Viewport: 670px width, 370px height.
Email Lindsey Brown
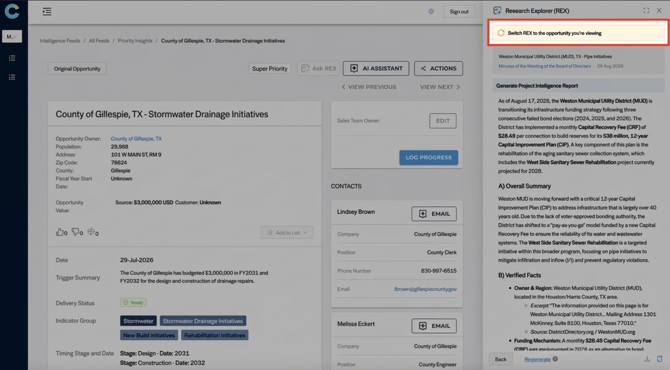pos(434,214)
